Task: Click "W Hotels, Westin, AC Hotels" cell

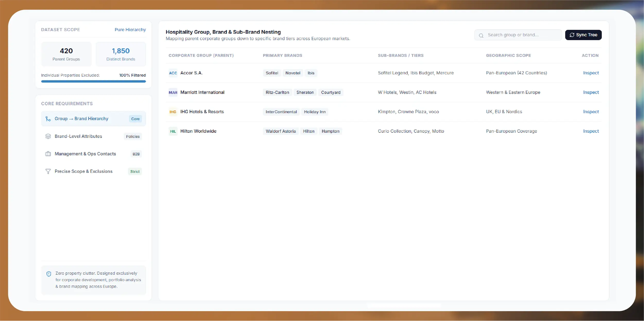Action: (407, 92)
